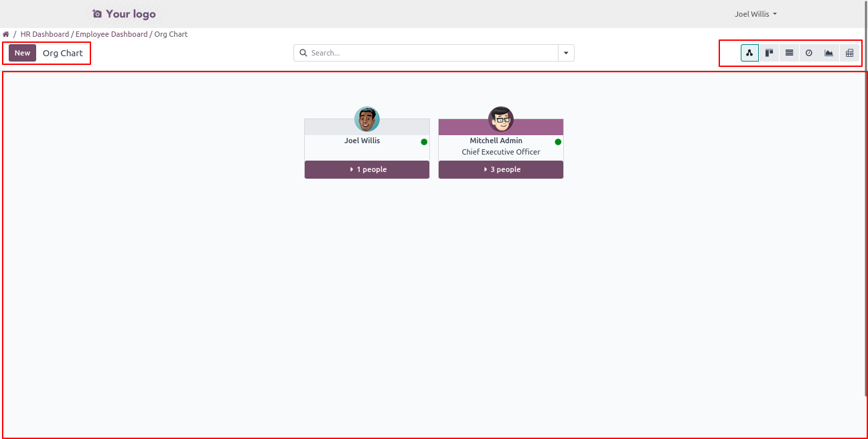Go to HR Dashboard breadcrumb
This screenshot has height=439, width=868.
coord(45,34)
